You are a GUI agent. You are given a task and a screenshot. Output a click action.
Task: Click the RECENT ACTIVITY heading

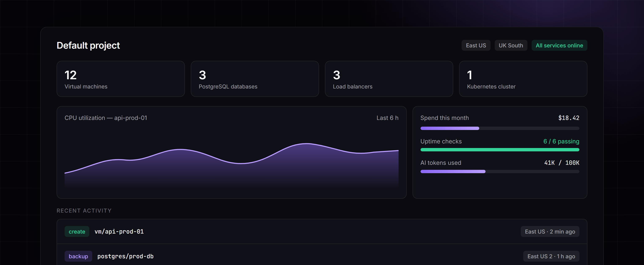point(84,210)
